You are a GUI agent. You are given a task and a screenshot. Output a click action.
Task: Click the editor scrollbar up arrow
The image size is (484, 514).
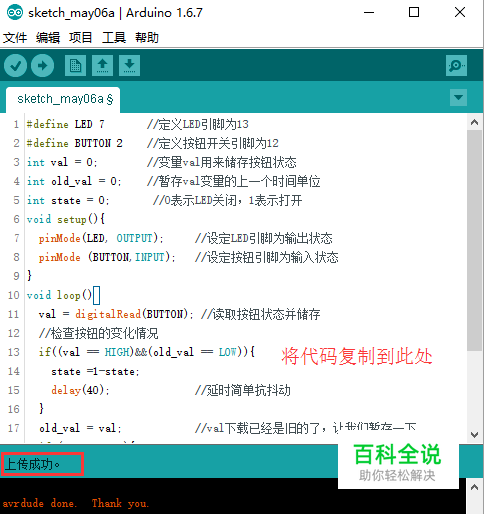pyautogui.click(x=475, y=122)
